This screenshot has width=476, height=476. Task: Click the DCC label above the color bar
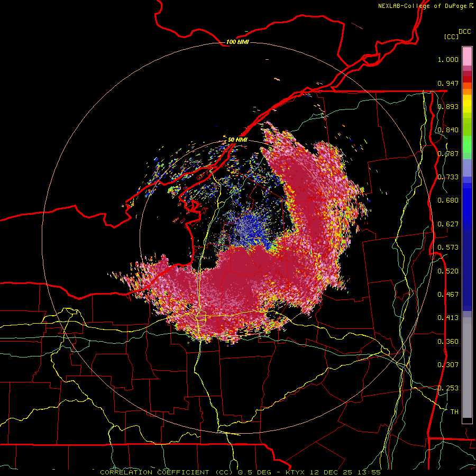click(x=464, y=32)
